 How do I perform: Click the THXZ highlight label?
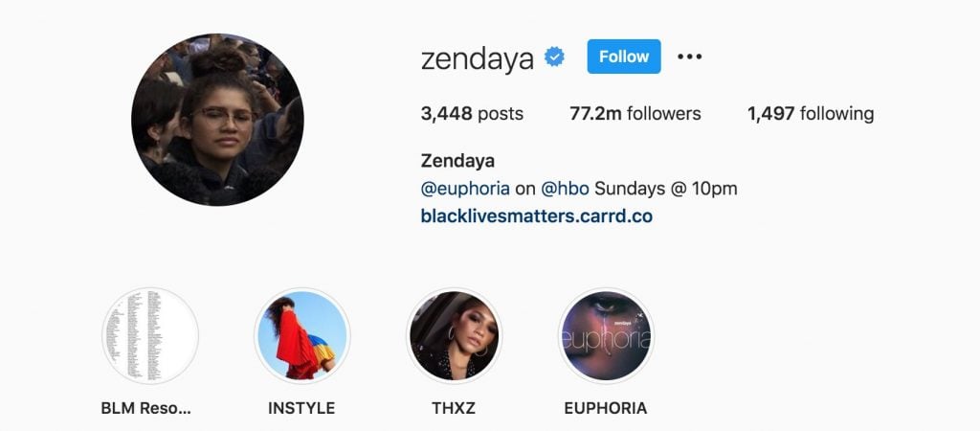pyautogui.click(x=454, y=408)
